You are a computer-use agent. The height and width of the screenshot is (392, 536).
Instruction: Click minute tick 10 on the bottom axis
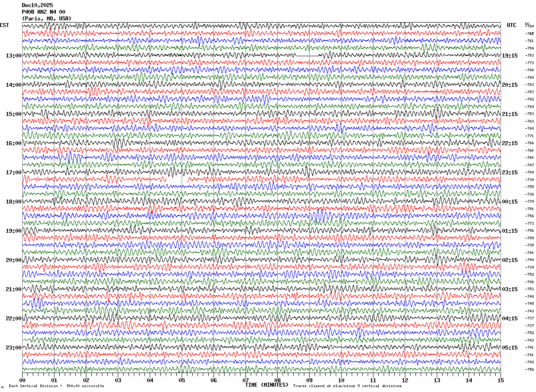coord(341,380)
